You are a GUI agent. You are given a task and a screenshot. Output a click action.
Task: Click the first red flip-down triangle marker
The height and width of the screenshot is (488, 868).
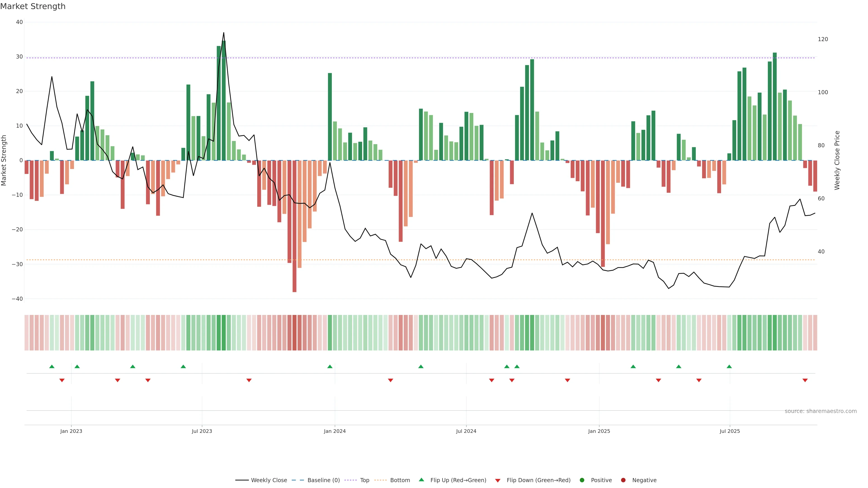(x=62, y=380)
